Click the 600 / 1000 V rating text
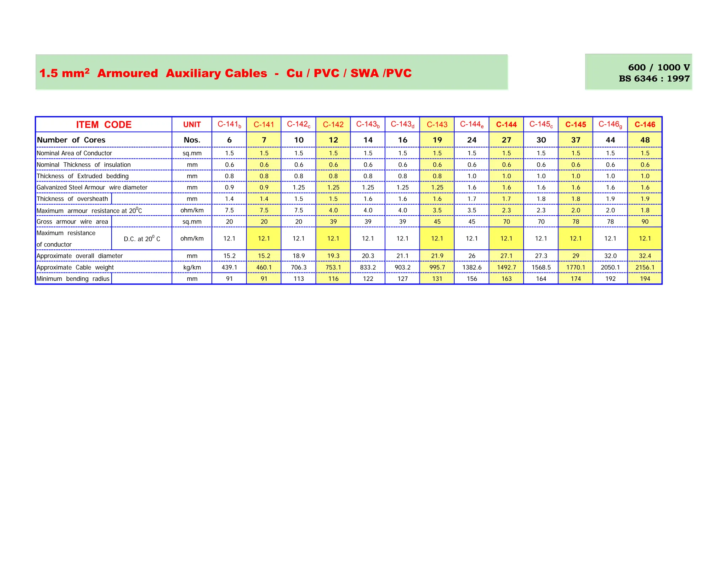Image resolution: width=728 pixels, height=562 pixels. (x=659, y=67)
